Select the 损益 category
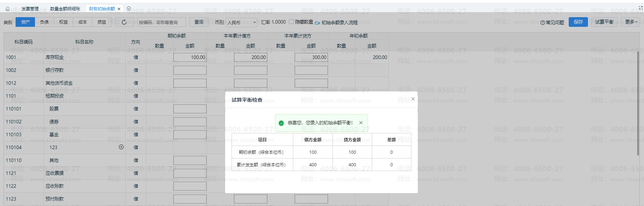 pyautogui.click(x=102, y=22)
